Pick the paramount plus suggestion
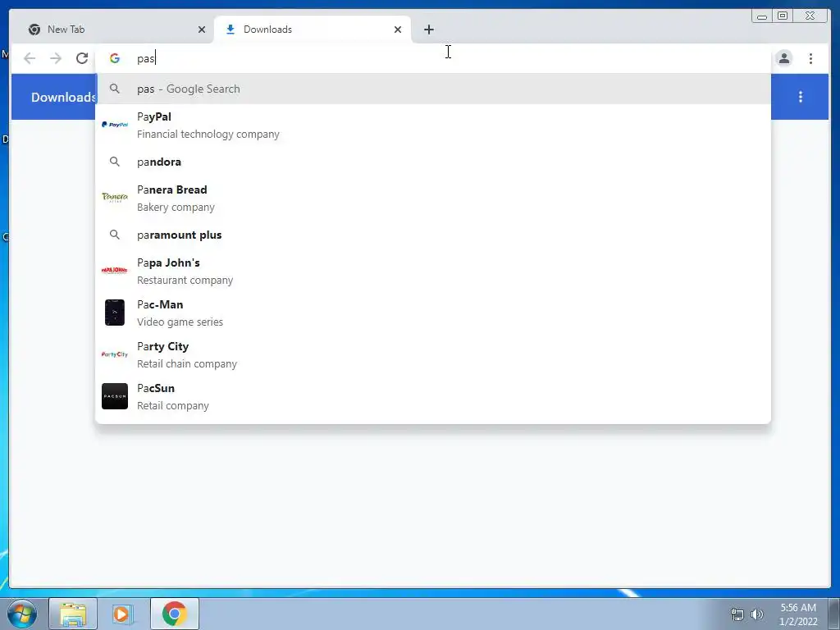 [x=433, y=235]
